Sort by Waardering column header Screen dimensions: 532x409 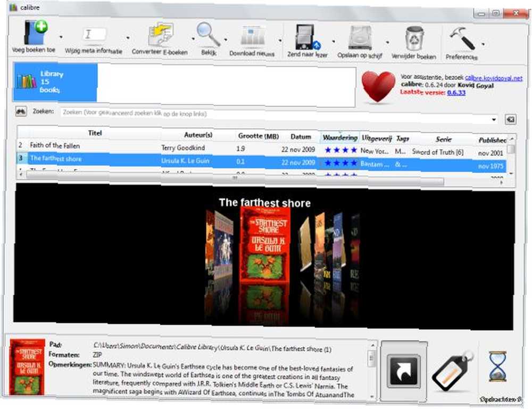tap(340, 137)
